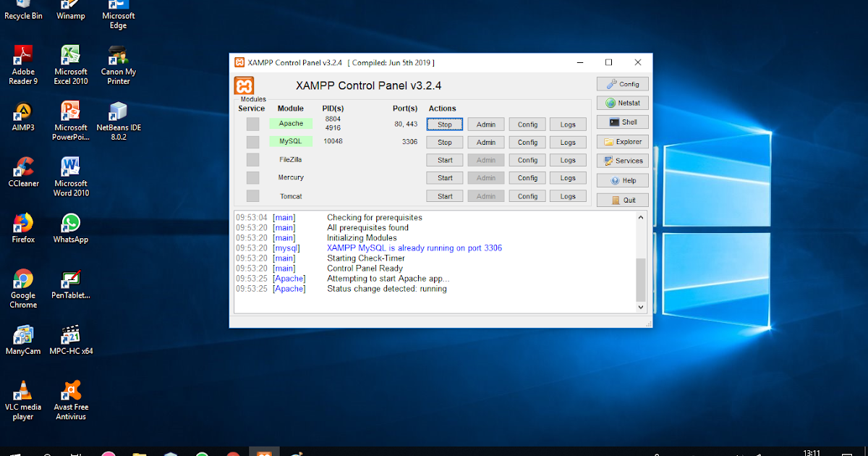This screenshot has height=456, width=868.
Task: Launch the XAMPP Shell
Action: click(623, 122)
